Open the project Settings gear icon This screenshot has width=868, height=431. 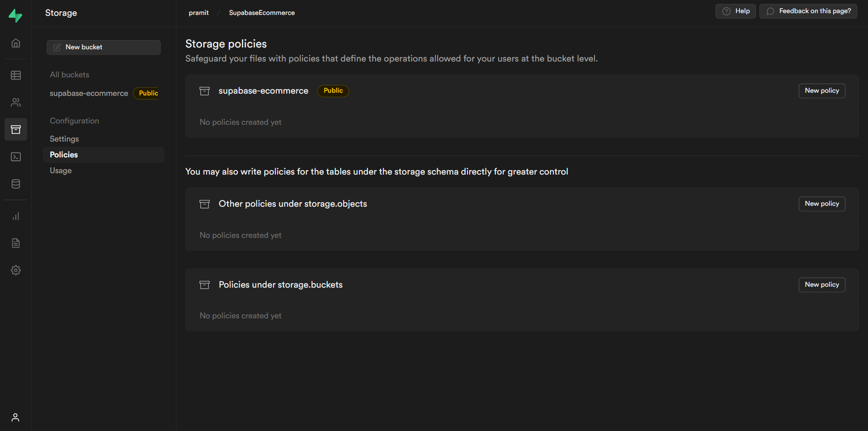(x=16, y=270)
